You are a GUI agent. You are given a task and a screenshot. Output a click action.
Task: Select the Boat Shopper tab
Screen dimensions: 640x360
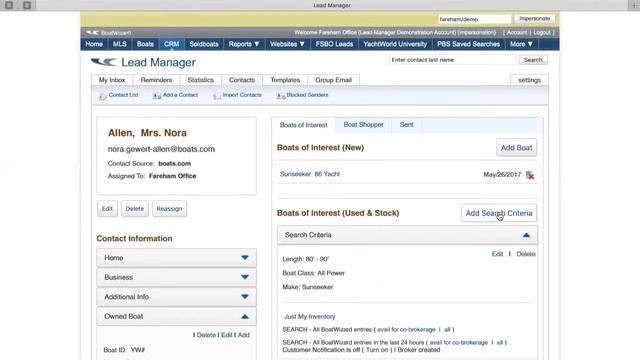tap(363, 124)
